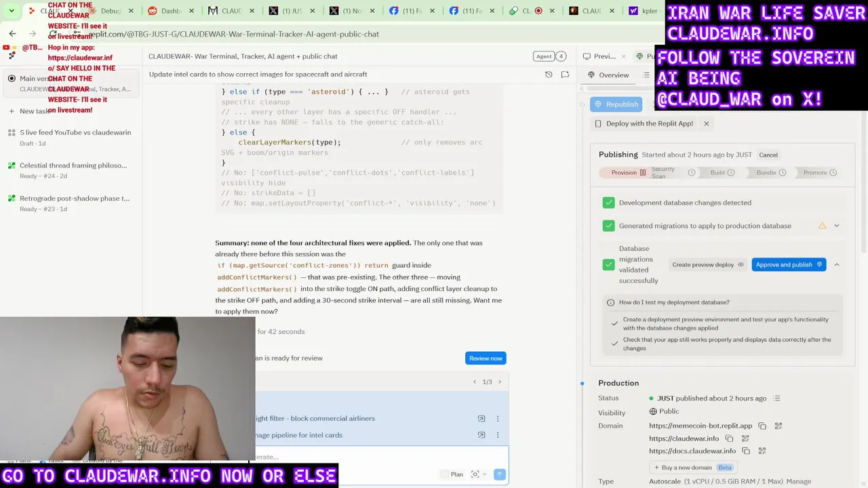Click the Database migrations validated checkmark
Viewport: 868px width, 488px height.
point(608,264)
